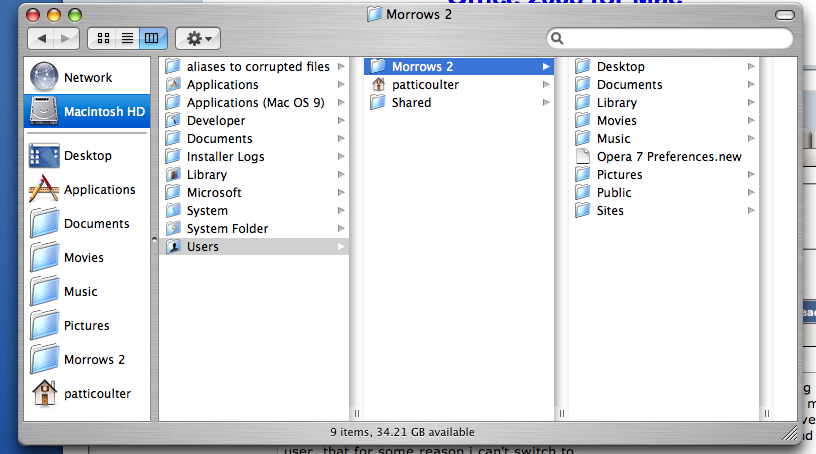Expand arrow next to Music in third column
The image size is (816, 454).
751,138
